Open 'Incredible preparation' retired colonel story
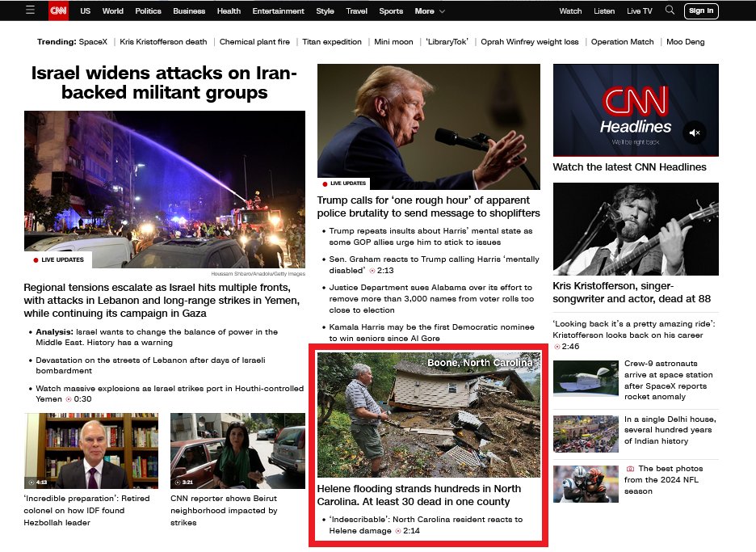The image size is (756, 552). 86,511
